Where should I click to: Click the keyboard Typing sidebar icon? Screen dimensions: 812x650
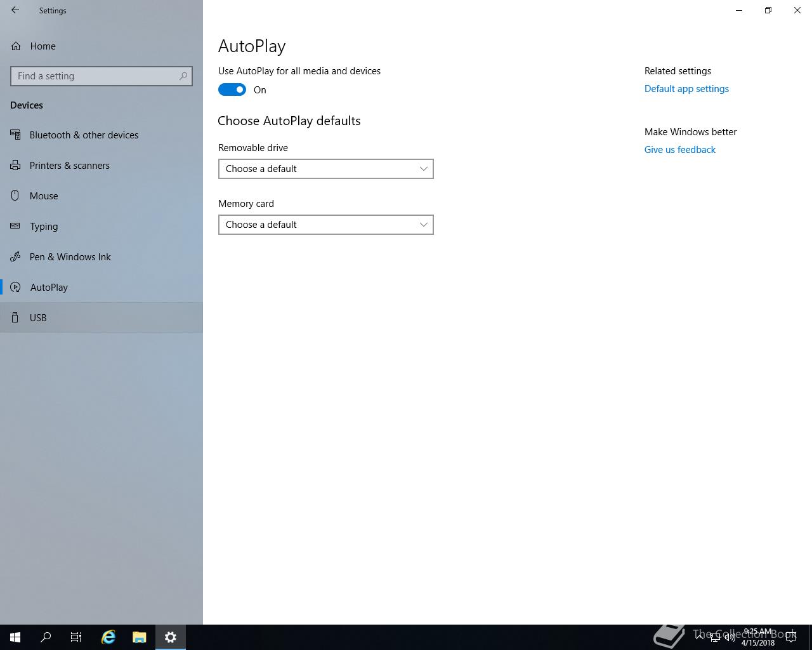click(15, 226)
